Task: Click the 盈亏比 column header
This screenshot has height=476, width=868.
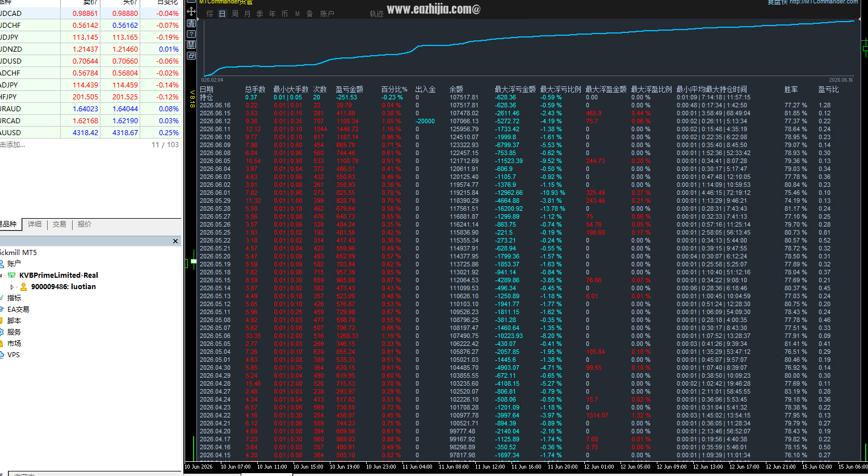Action: point(828,89)
